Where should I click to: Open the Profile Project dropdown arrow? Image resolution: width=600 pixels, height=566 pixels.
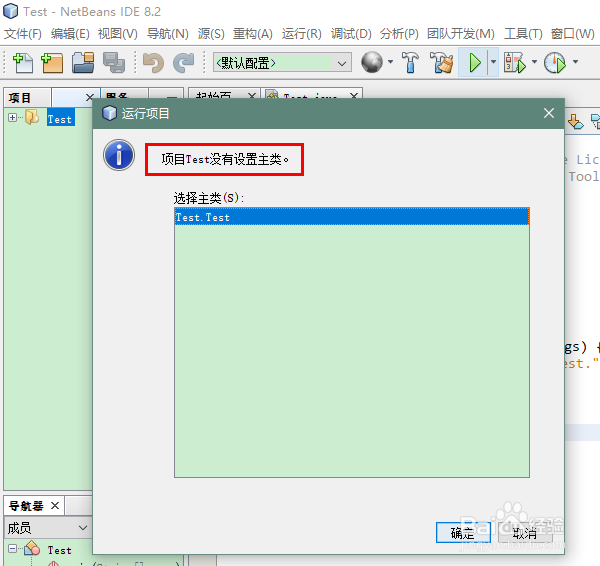[x=575, y=62]
